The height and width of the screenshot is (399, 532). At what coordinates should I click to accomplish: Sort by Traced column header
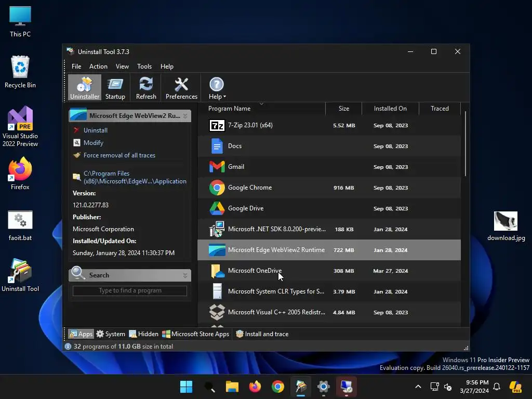tap(440, 109)
